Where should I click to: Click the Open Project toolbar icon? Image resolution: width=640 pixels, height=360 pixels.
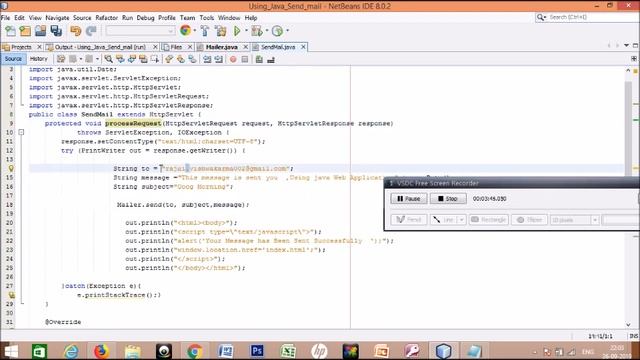click(40, 31)
